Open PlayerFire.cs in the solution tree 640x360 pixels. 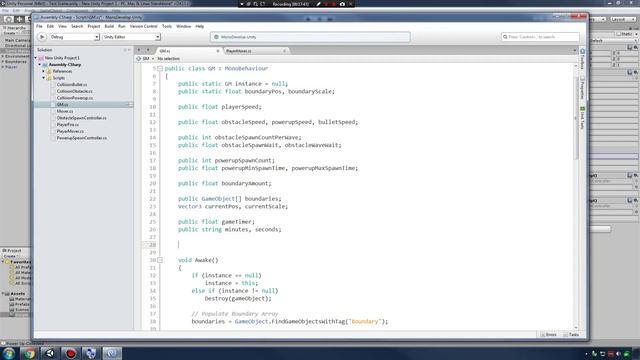[x=68, y=124]
